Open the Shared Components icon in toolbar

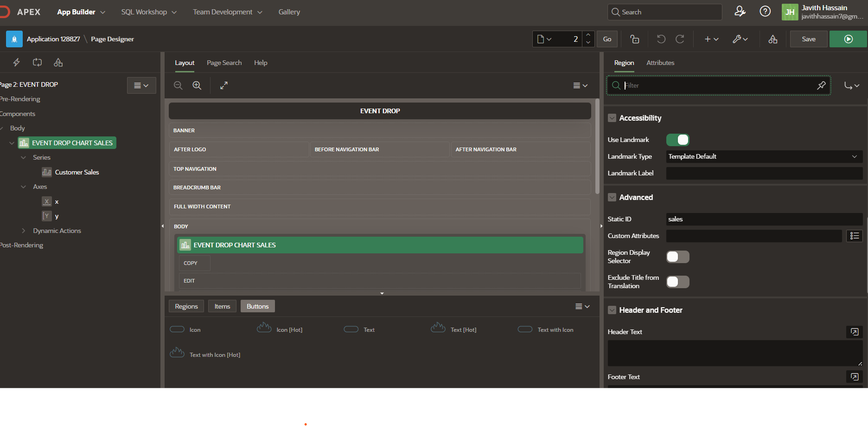click(x=773, y=39)
